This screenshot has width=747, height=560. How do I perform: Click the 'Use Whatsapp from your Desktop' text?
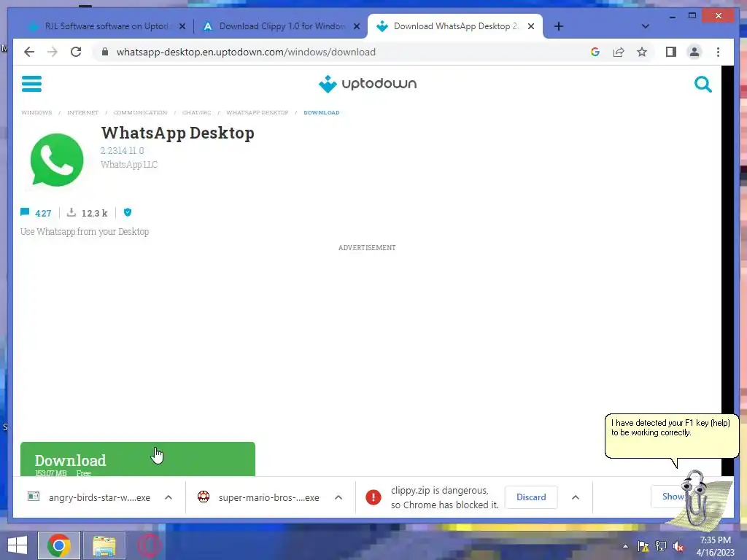pos(85,231)
